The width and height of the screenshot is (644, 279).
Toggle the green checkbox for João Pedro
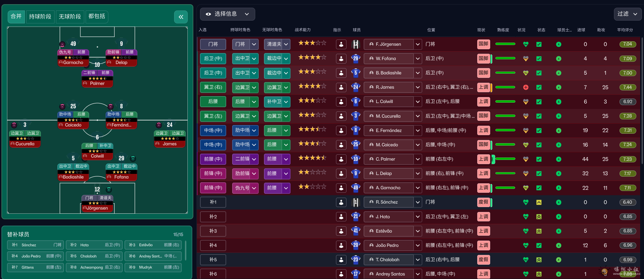(539, 245)
